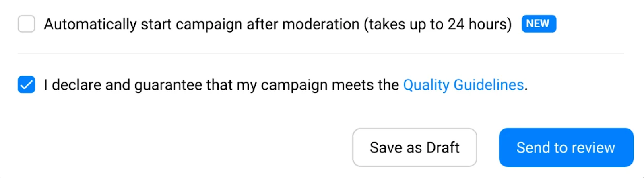Toggle the checked blue declaration checkbox
Screen dimensions: 644x178
pos(26,85)
